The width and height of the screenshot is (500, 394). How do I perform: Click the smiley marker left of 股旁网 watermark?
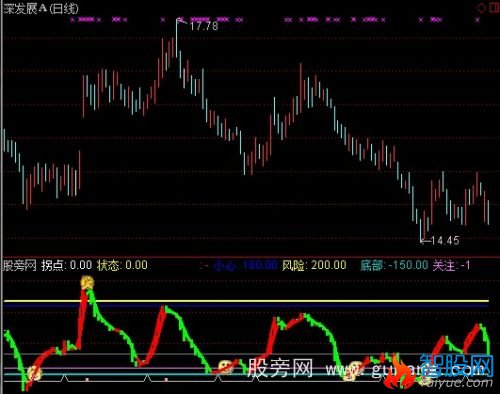226,366
